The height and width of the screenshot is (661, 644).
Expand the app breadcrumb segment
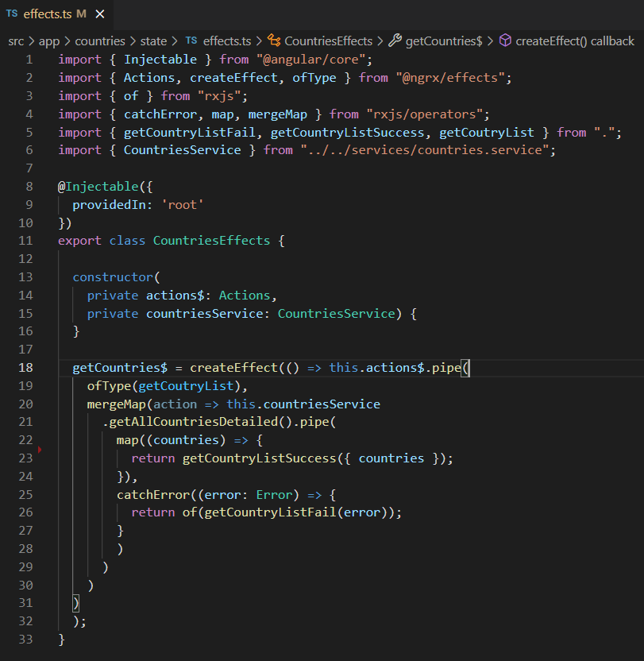tap(48, 41)
